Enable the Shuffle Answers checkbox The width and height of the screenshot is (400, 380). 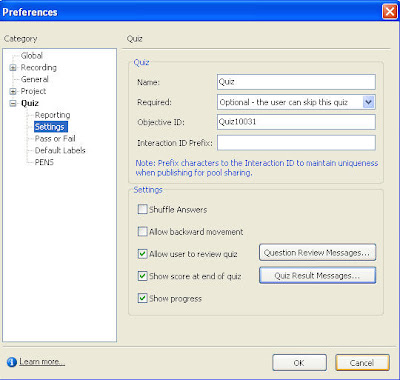[x=142, y=209]
